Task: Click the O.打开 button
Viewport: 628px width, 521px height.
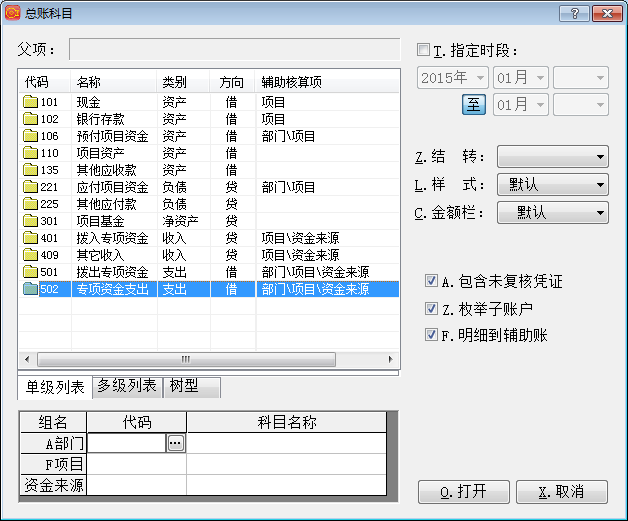Action: tap(463, 491)
